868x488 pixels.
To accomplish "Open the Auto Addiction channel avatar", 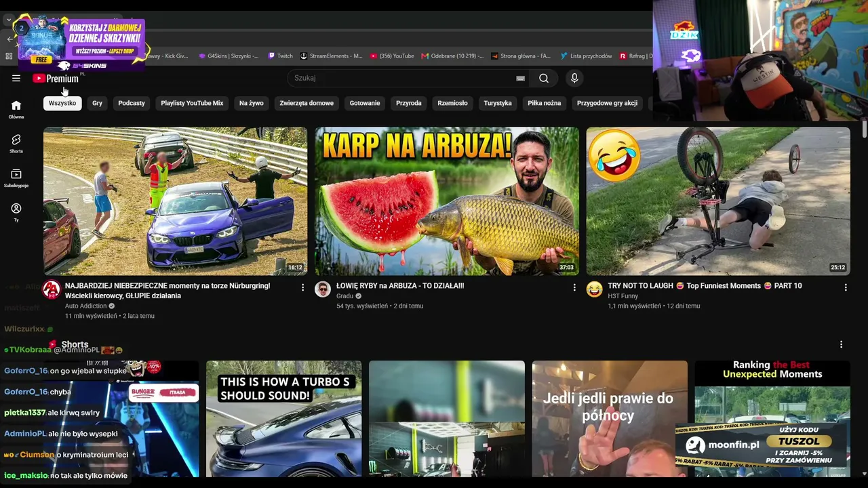I will click(x=52, y=289).
